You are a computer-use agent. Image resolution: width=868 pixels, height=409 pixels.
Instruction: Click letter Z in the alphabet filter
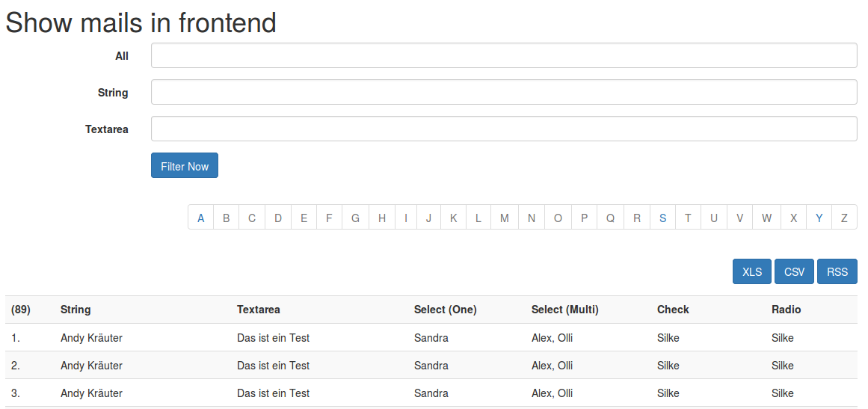click(844, 218)
